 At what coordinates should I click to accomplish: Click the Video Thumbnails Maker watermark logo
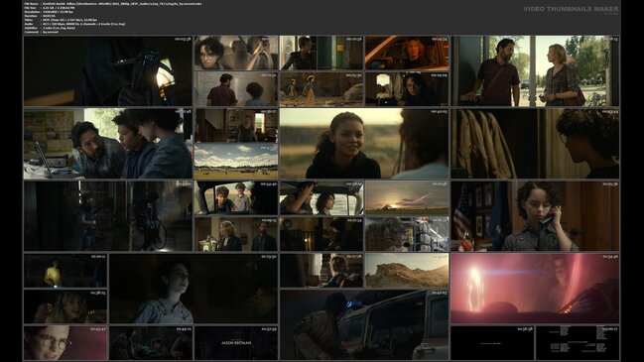[571, 9]
